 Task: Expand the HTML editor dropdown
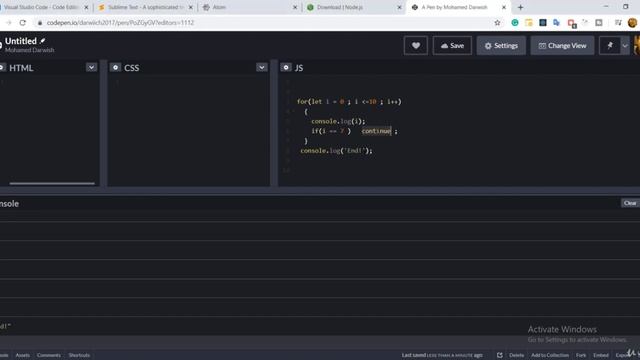[91, 67]
